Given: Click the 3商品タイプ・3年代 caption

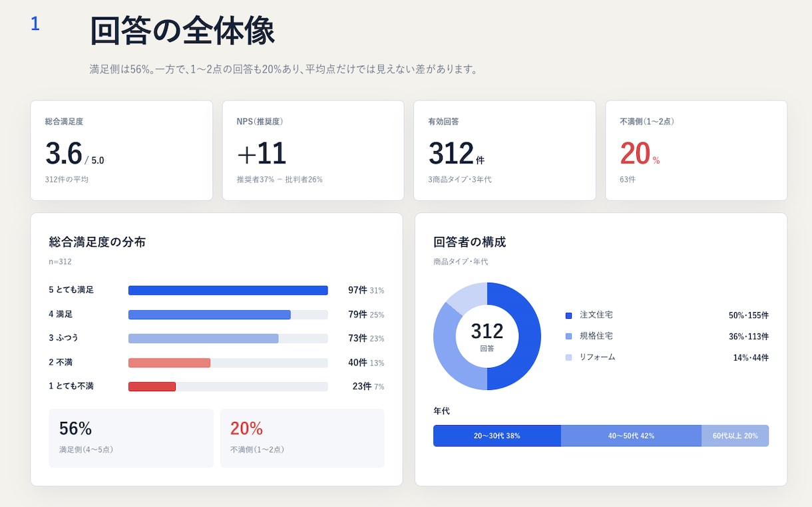Looking at the screenshot, I should (460, 180).
